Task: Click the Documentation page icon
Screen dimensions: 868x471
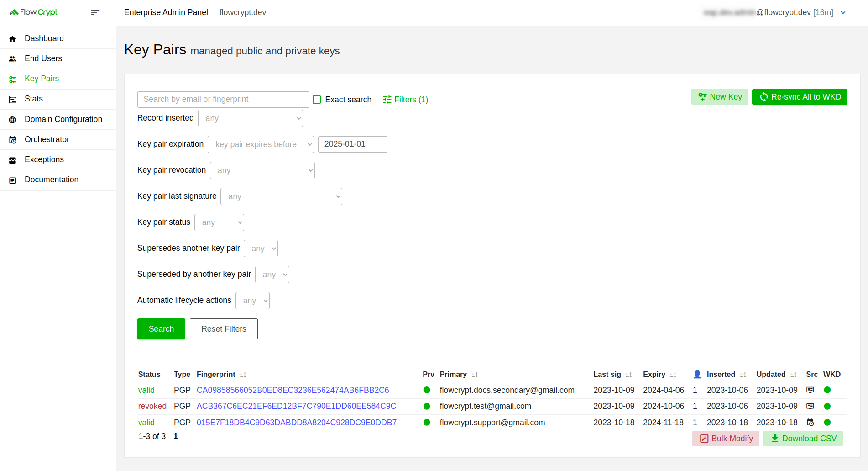Action: pos(12,180)
